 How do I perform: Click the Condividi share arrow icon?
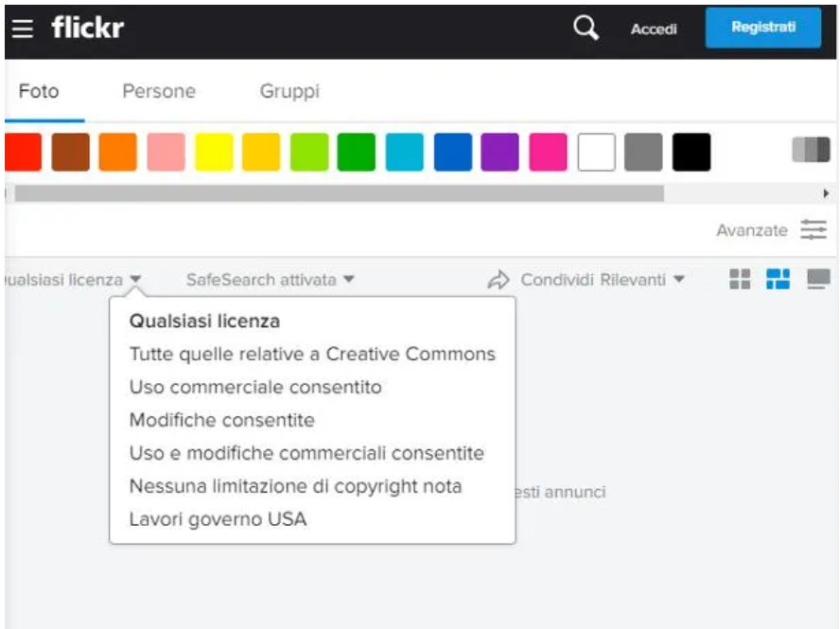499,280
